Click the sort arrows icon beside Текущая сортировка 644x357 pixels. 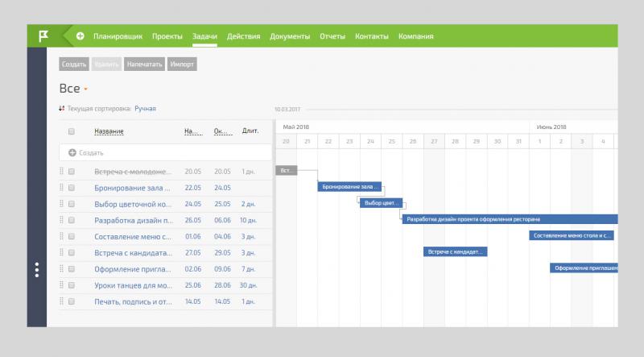coord(62,108)
